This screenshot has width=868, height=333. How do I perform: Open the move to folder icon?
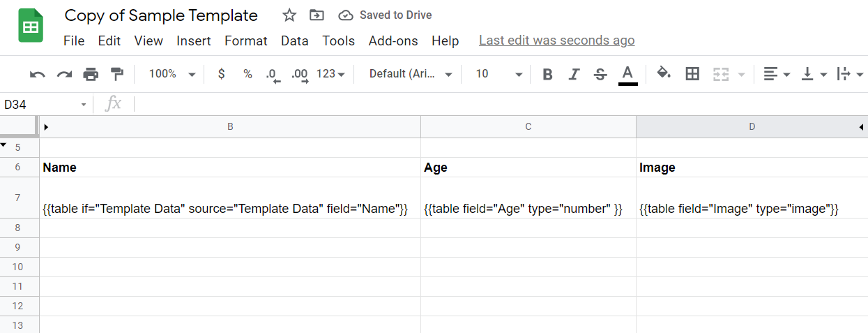[x=317, y=15]
